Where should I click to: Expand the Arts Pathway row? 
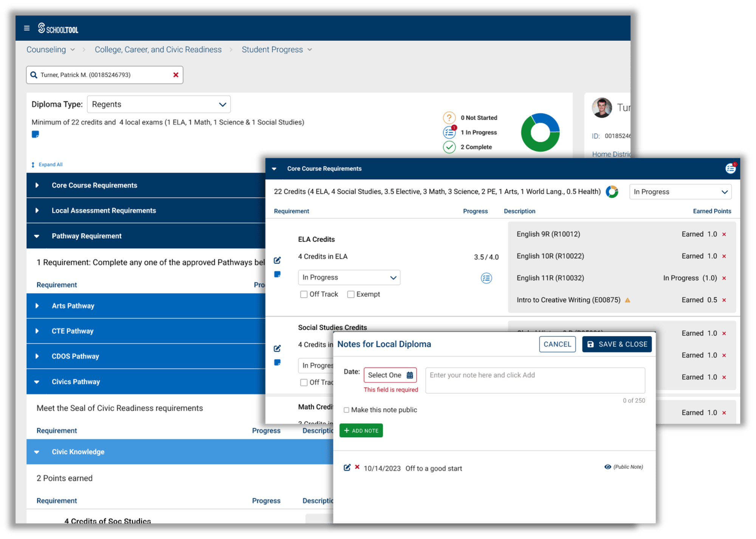[x=37, y=306]
